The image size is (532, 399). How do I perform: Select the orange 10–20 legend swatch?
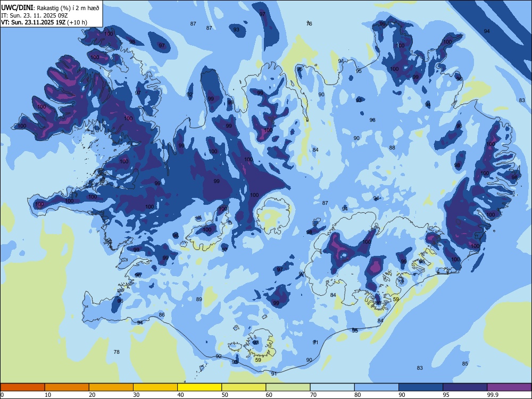click(67, 387)
